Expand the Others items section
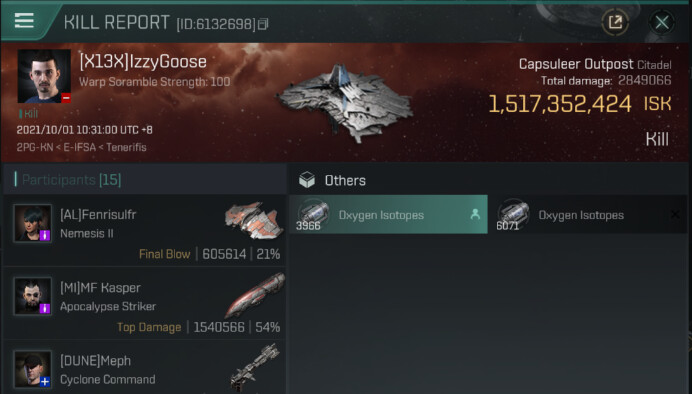 tap(333, 180)
